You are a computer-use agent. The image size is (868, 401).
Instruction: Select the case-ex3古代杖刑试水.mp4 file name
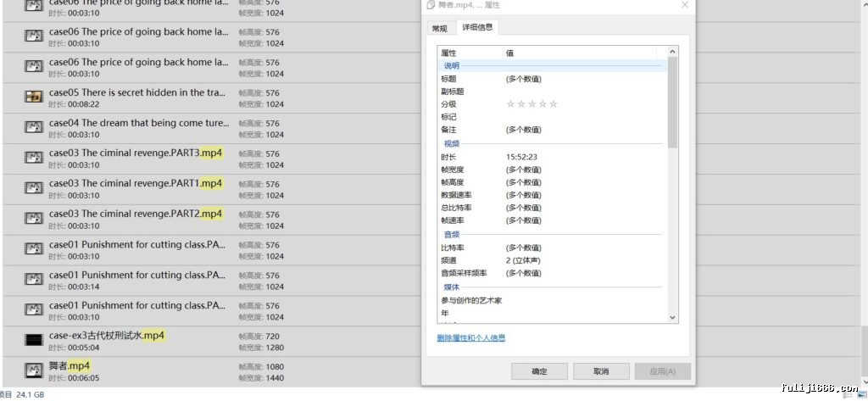point(106,335)
